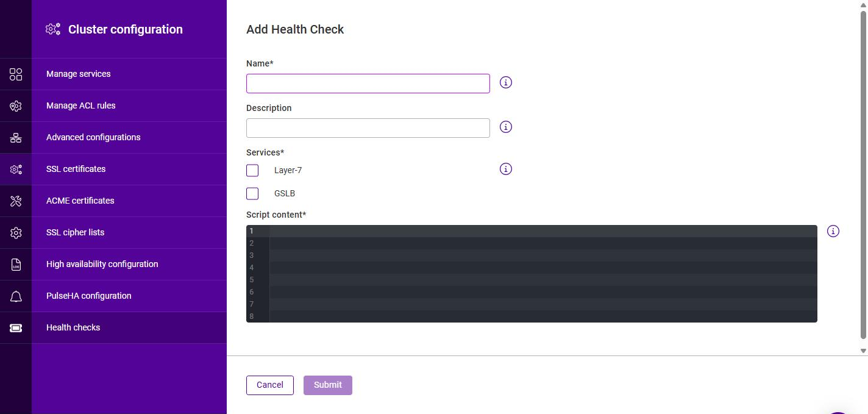
Task: Click the Script content* label
Action: 276,215
